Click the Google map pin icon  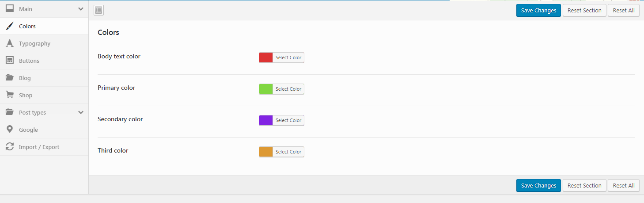coord(10,130)
